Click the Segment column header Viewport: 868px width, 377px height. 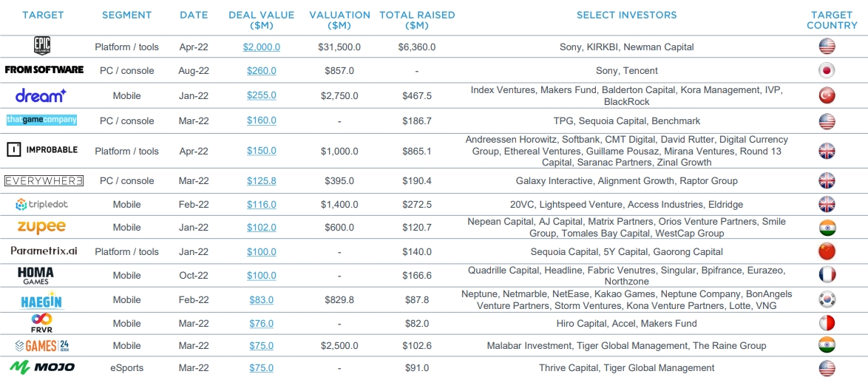pos(126,15)
